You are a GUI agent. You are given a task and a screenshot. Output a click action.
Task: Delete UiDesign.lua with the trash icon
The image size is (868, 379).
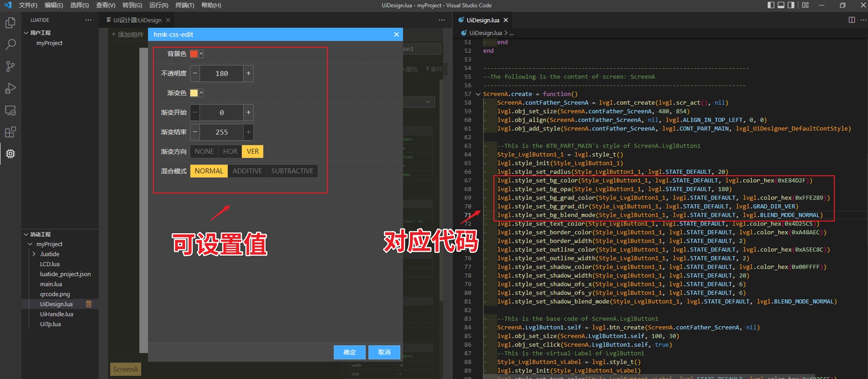click(x=89, y=304)
